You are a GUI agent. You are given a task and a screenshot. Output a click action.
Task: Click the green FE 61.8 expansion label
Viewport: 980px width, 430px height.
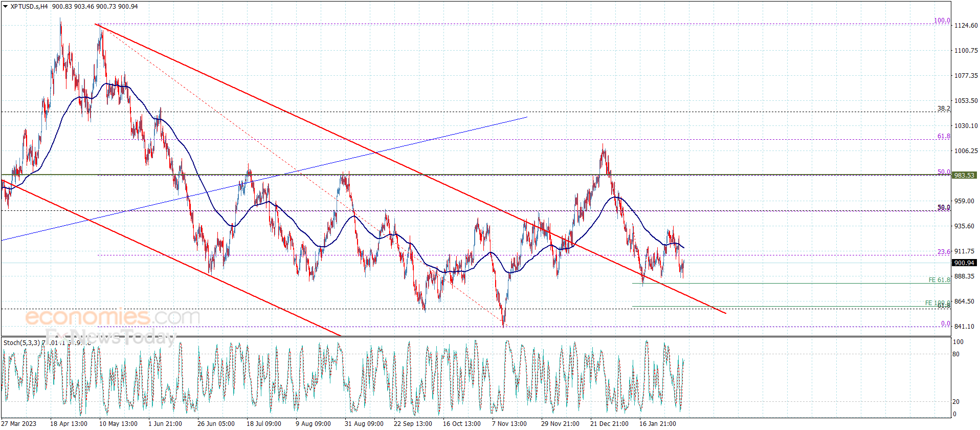pyautogui.click(x=939, y=280)
